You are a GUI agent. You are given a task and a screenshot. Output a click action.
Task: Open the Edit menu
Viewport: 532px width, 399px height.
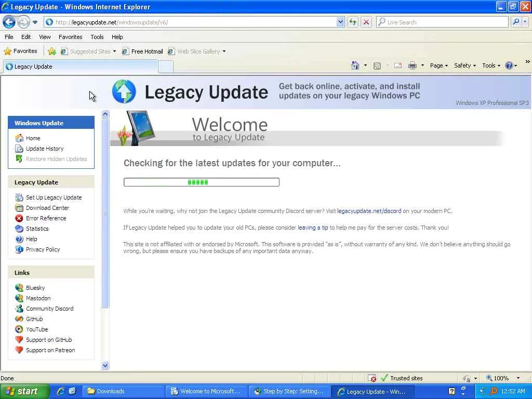(26, 37)
